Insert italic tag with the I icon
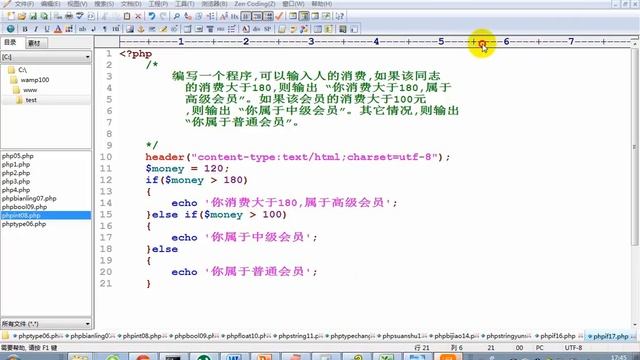This screenshot has height=360, width=640. point(36,29)
